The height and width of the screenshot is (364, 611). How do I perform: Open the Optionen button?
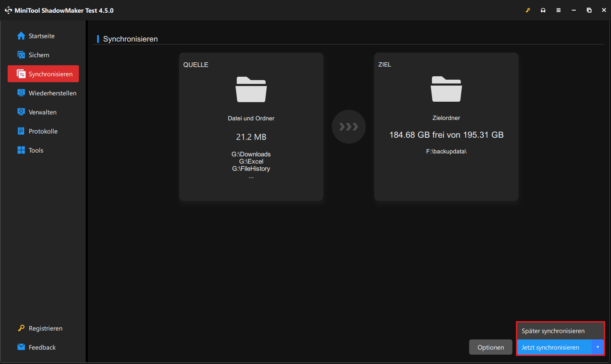point(491,347)
